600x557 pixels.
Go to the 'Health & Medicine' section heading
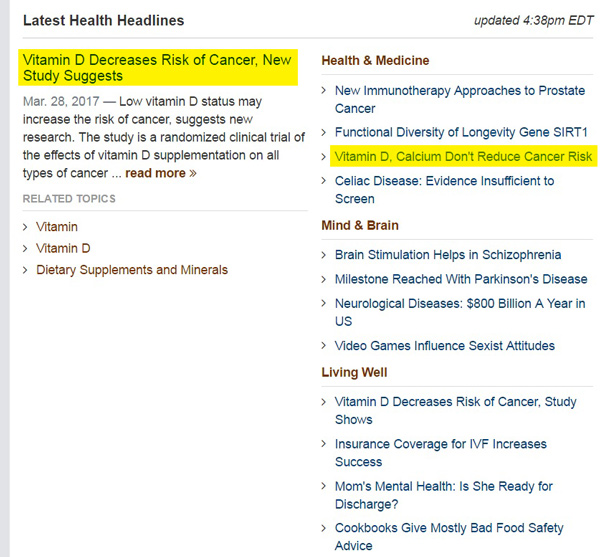pyautogui.click(x=375, y=61)
